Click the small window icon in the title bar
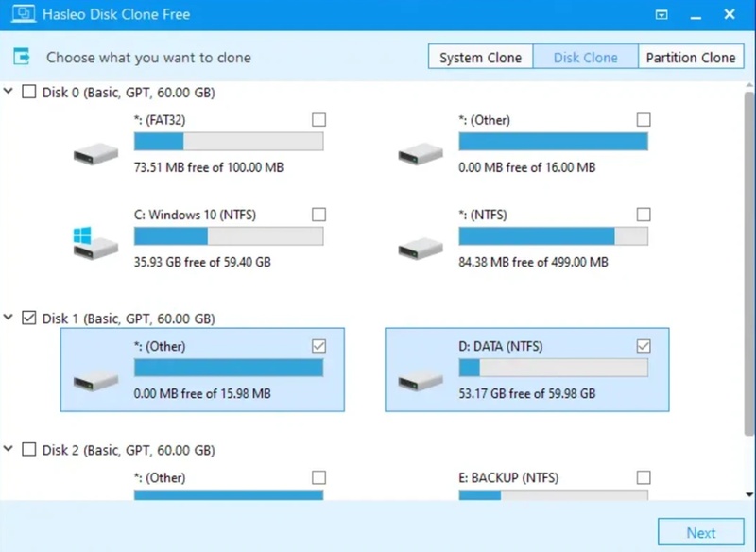The image size is (756, 552). tap(661, 14)
